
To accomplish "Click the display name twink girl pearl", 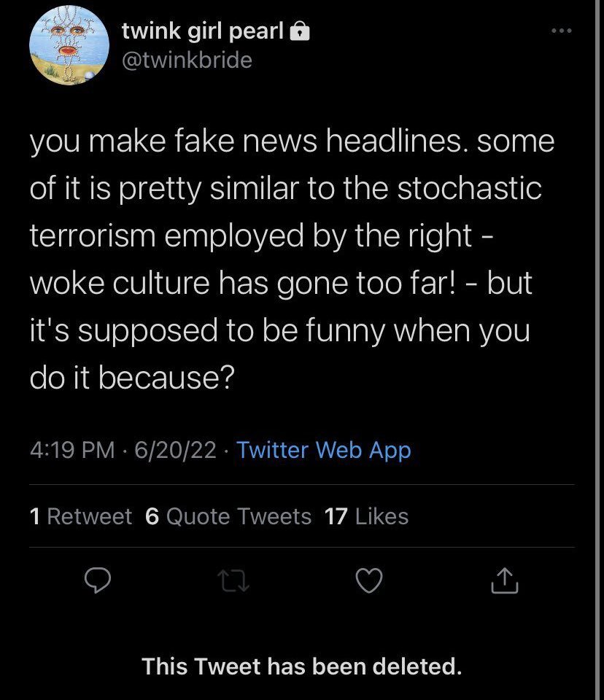I will [x=202, y=31].
